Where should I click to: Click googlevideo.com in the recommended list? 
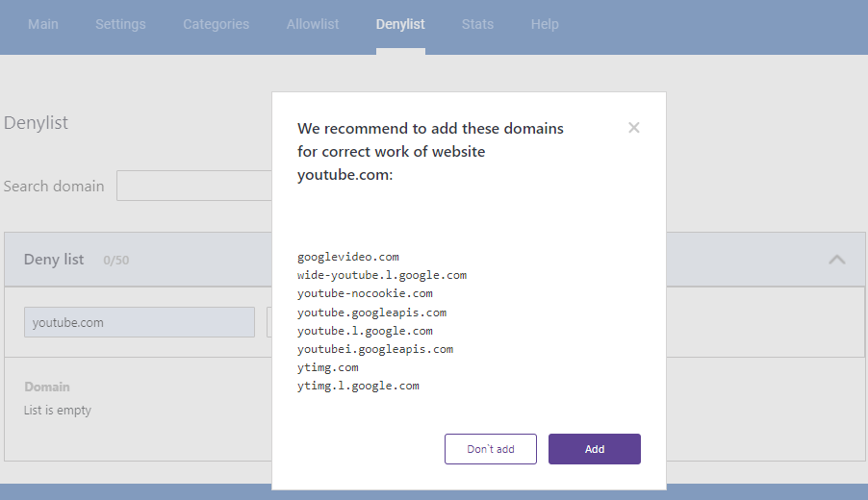[347, 257]
